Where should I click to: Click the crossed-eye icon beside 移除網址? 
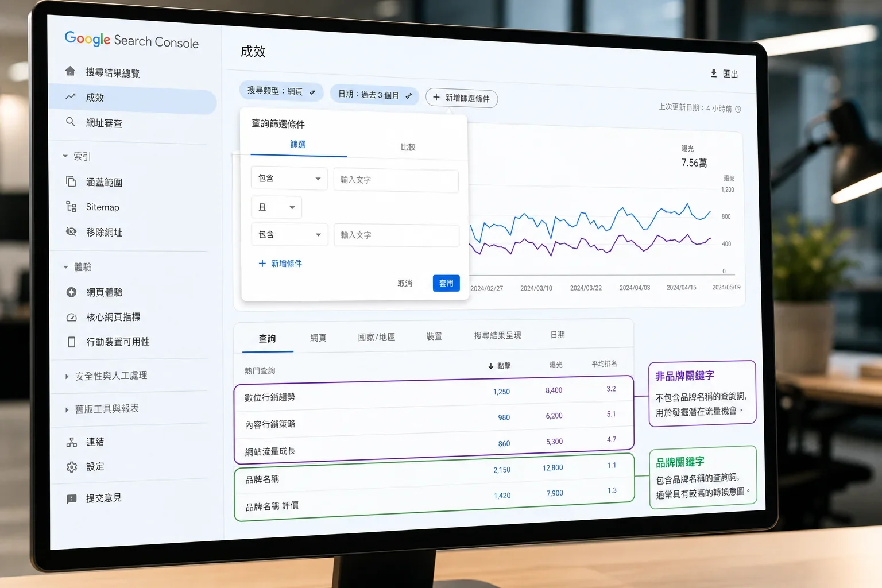point(71,231)
